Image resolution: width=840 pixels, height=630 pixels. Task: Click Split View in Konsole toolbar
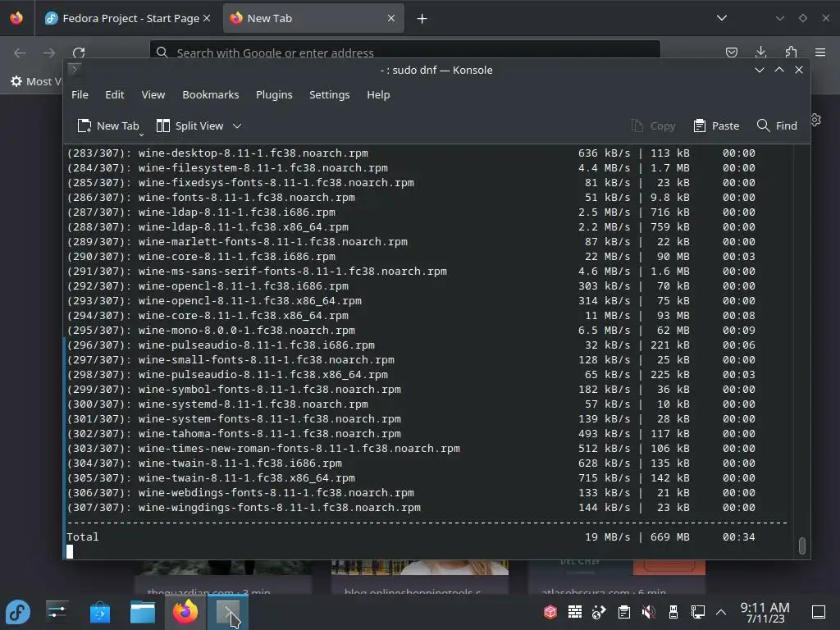coord(190,126)
